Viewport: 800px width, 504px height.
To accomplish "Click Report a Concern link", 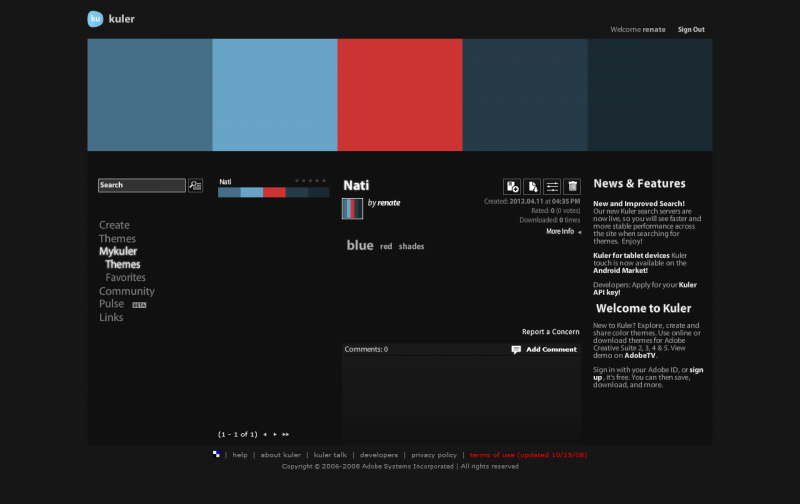I will click(x=551, y=332).
